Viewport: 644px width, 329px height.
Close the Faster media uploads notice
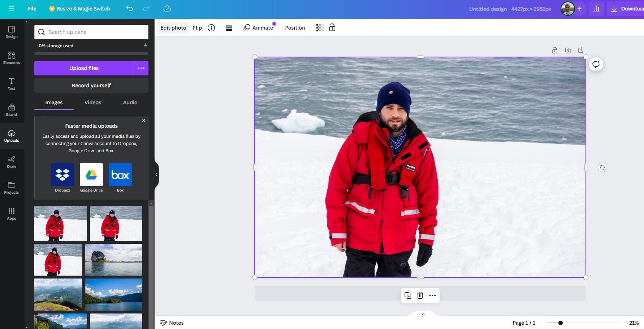pos(144,120)
